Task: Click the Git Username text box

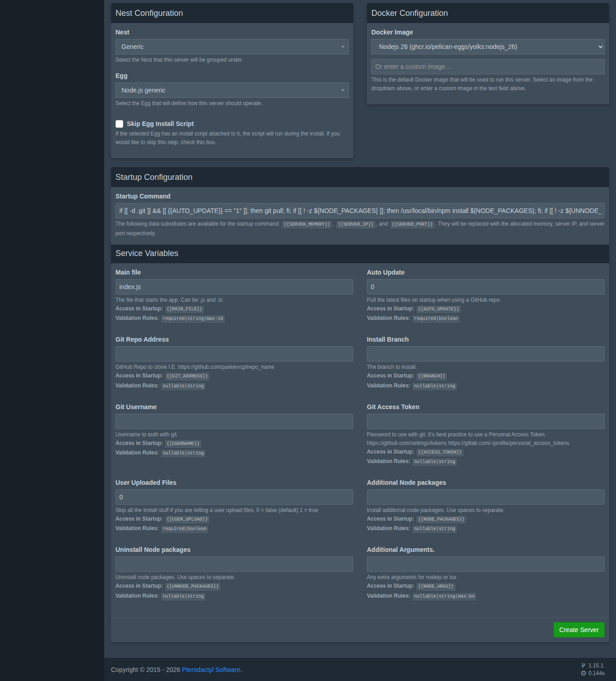Action: [234, 421]
